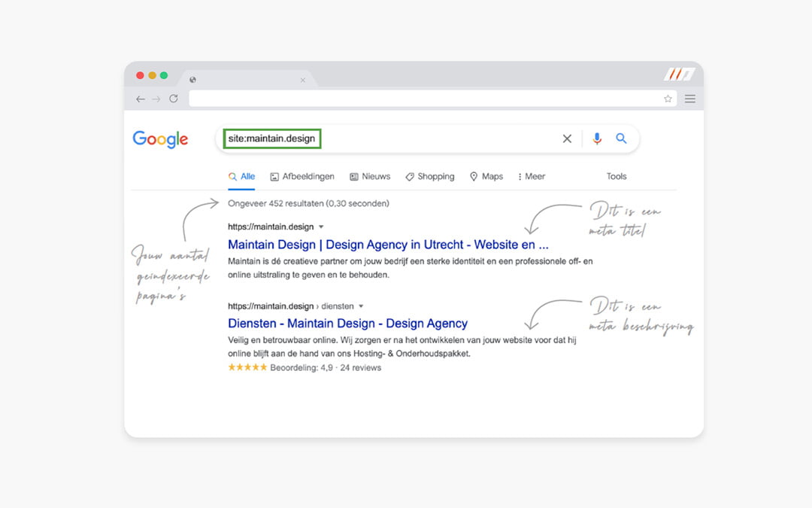The image size is (812, 508).
Task: Open the browser hamburger menu
Action: coord(689,99)
